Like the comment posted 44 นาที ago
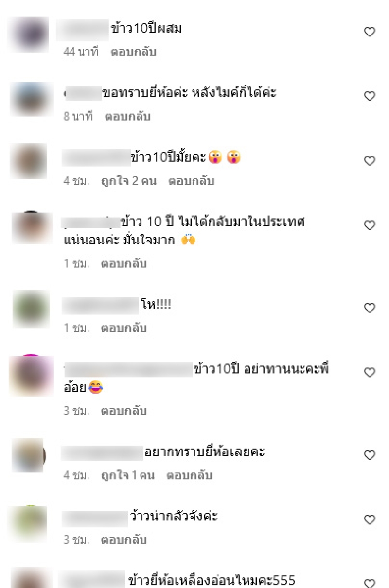 coord(370,32)
